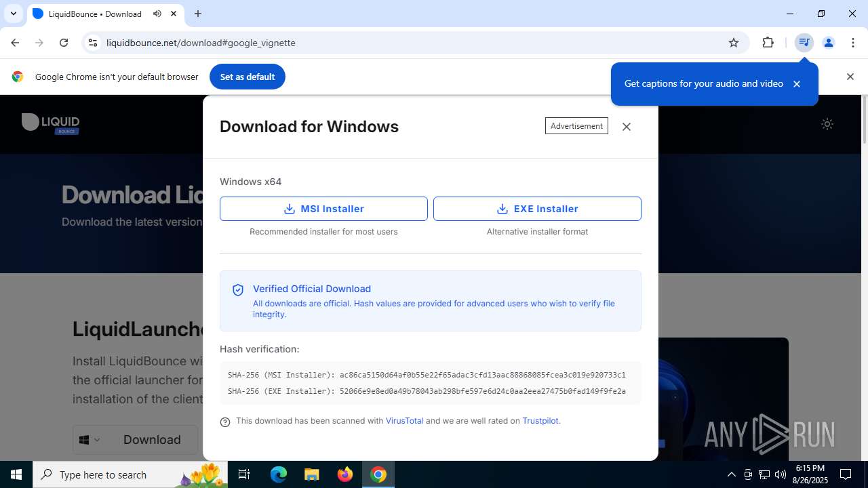Open media controls icon

point(804,43)
